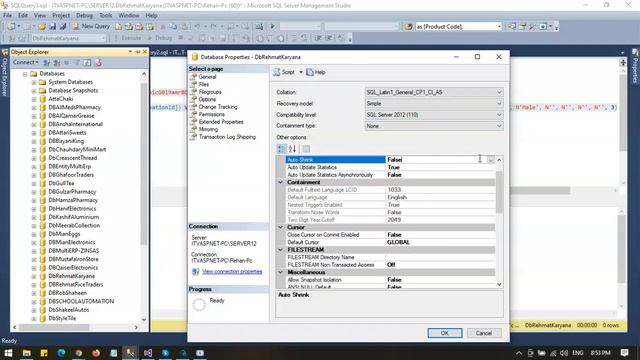Switch to Categorized view in property grid

pyautogui.click(x=281, y=149)
